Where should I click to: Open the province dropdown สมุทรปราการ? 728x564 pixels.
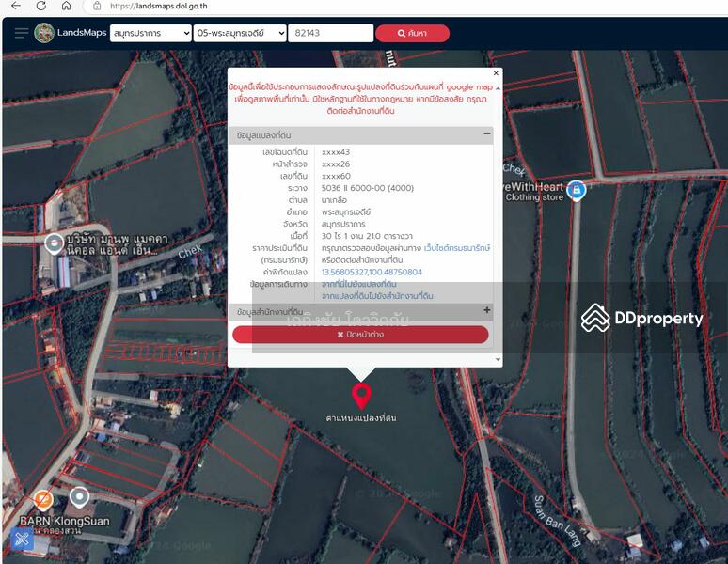(150, 33)
